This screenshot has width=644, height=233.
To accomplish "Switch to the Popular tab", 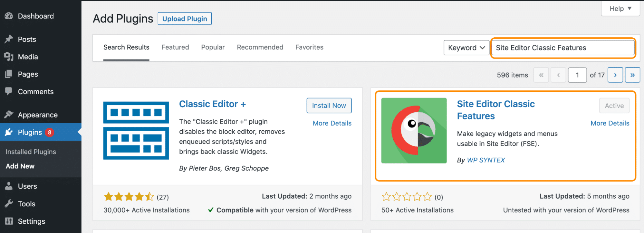I will [x=213, y=47].
